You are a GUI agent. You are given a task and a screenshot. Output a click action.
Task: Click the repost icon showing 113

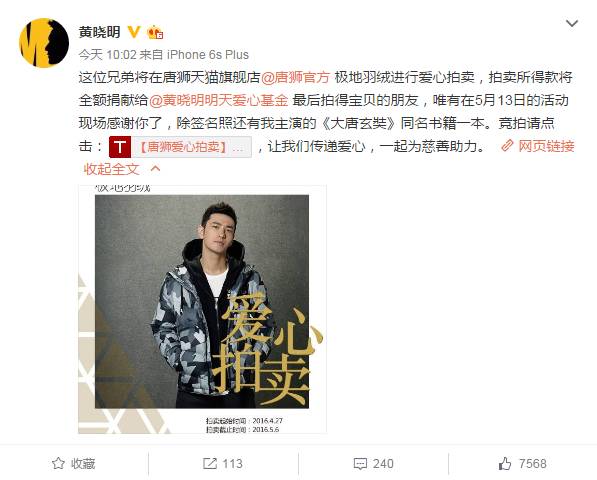pyautogui.click(x=210, y=463)
